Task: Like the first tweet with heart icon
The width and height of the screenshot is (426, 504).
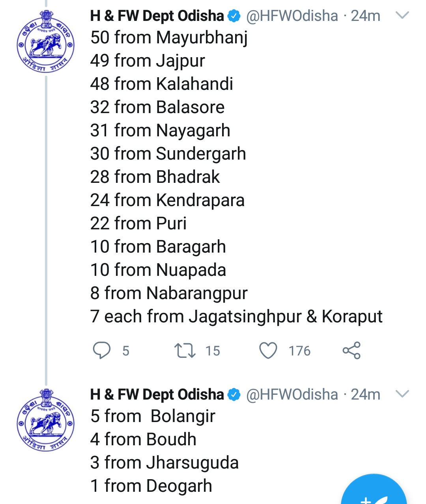Action: (268, 350)
